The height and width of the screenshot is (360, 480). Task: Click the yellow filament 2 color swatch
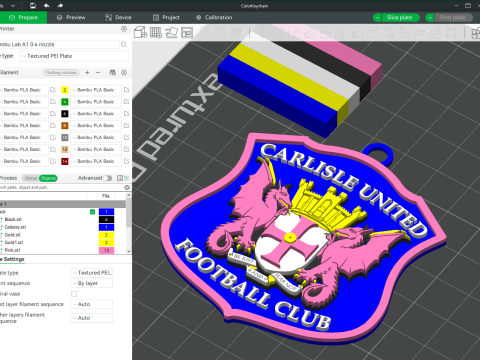point(65,90)
